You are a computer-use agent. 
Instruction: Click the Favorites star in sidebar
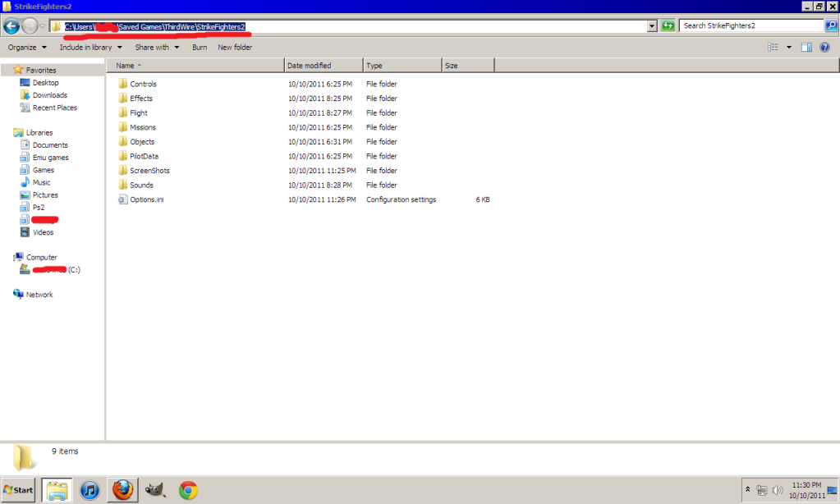pos(18,70)
